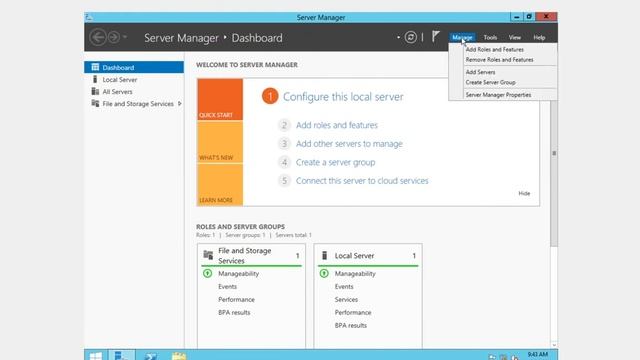Open Manageability under Local Server tile
The height and width of the screenshot is (360, 640).
355,273
